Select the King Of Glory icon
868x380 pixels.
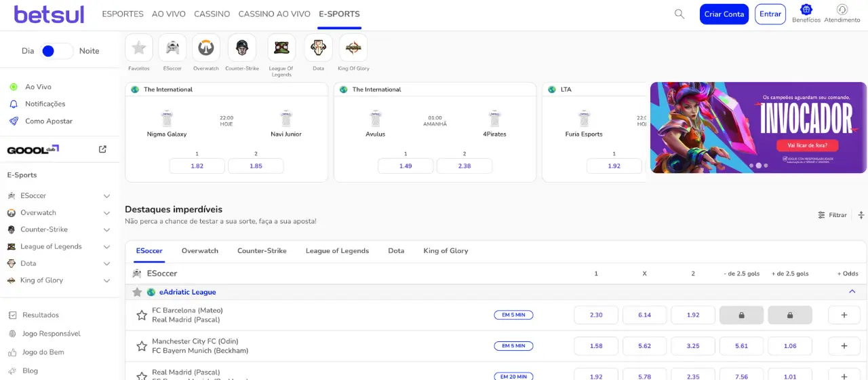point(353,47)
